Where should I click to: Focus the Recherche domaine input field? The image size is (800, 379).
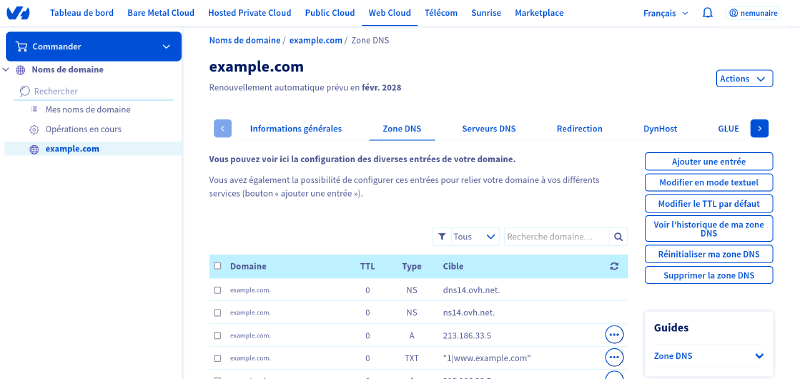(x=557, y=237)
